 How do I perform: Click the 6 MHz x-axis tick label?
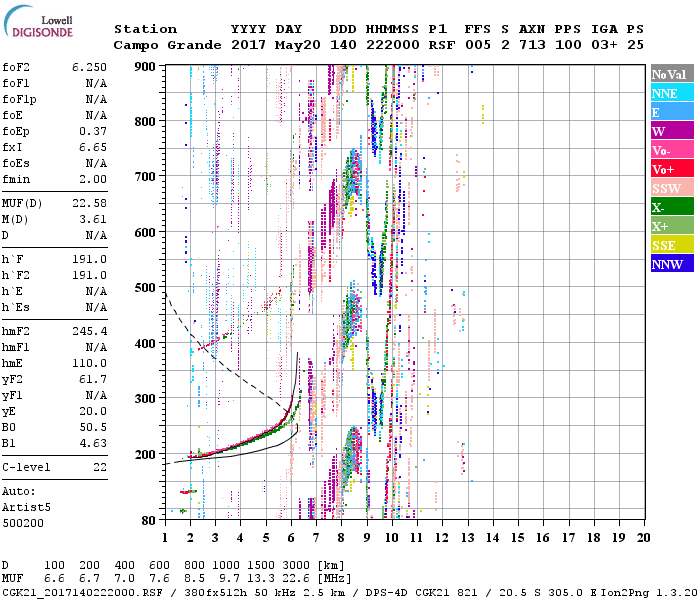[291, 538]
